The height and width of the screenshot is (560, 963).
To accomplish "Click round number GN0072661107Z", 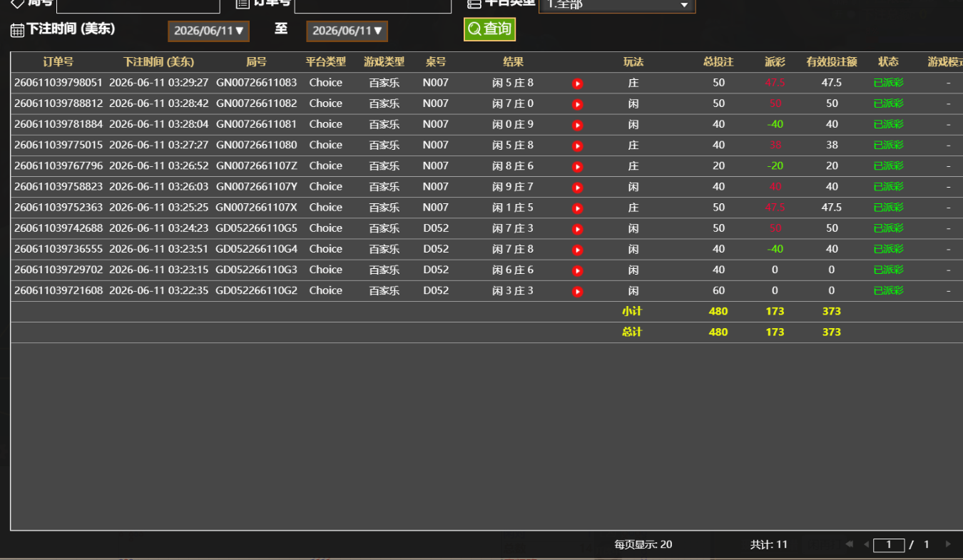I will [256, 166].
